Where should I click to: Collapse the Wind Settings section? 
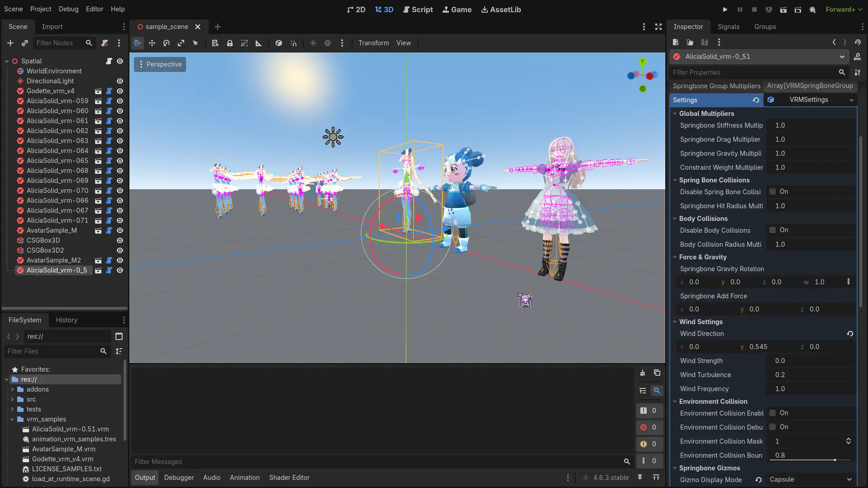point(675,322)
